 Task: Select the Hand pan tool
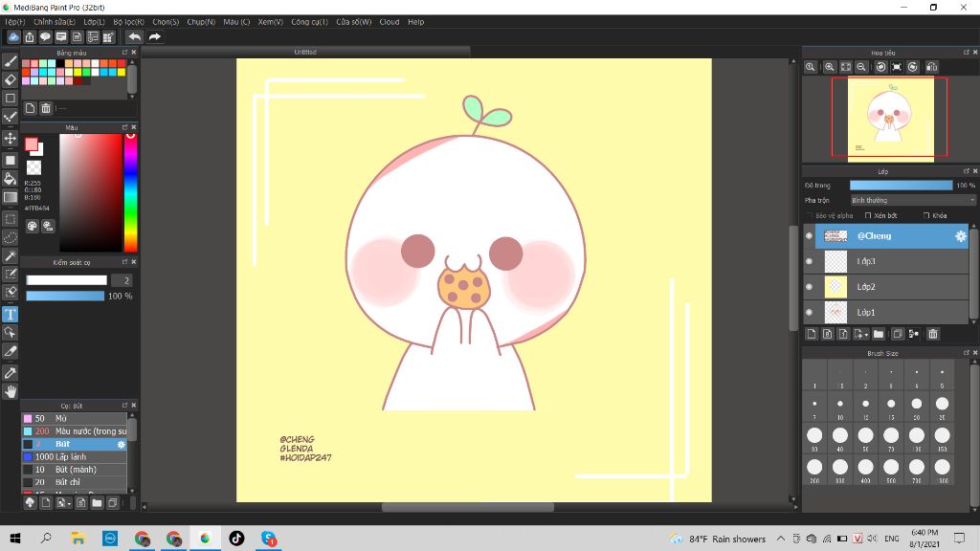pos(10,391)
